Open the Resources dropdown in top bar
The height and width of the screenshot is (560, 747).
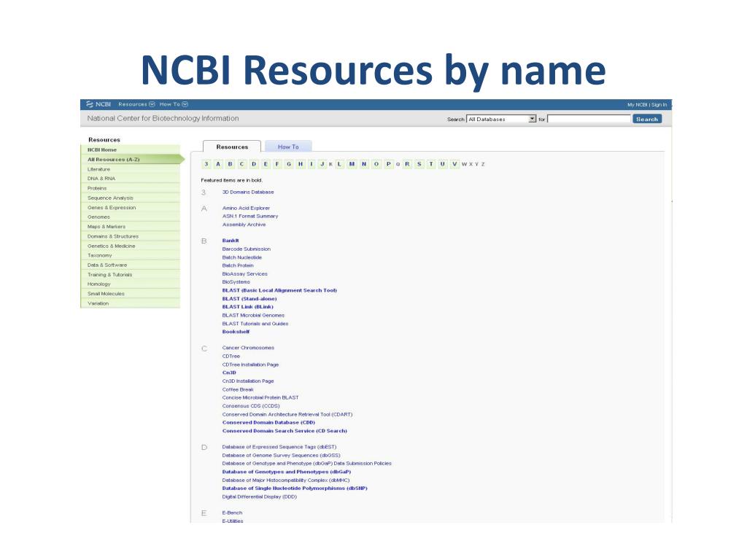136,104
